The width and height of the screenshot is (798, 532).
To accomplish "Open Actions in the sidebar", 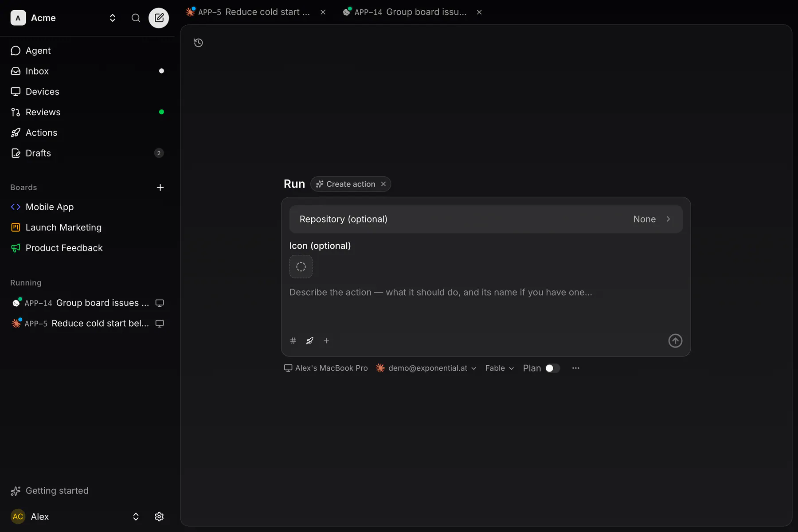I will tap(87, 133).
